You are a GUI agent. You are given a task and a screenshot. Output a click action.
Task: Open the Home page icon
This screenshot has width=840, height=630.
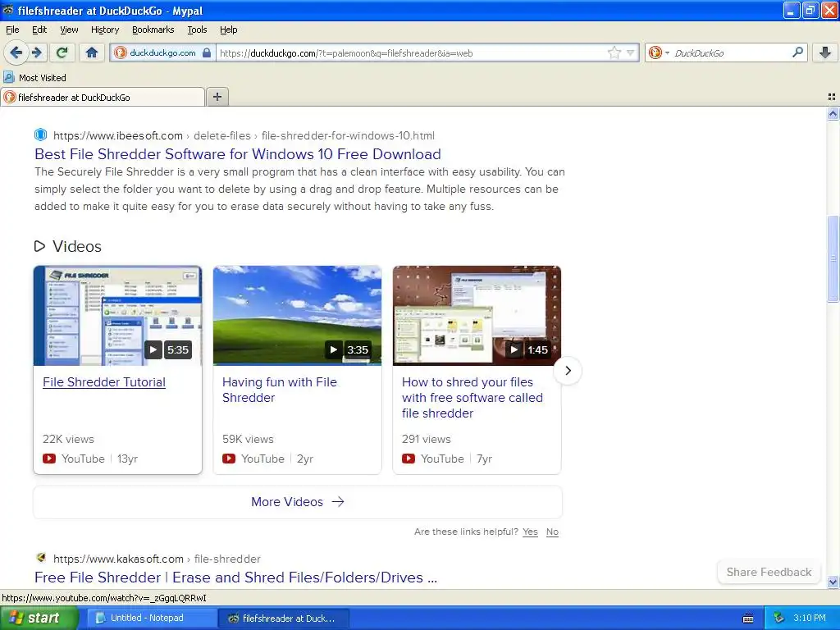click(x=92, y=52)
